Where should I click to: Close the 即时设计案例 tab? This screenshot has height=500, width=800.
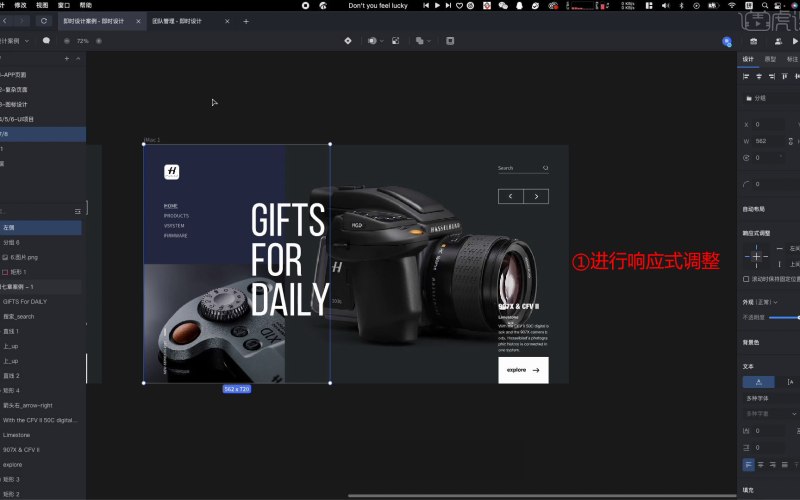point(138,21)
